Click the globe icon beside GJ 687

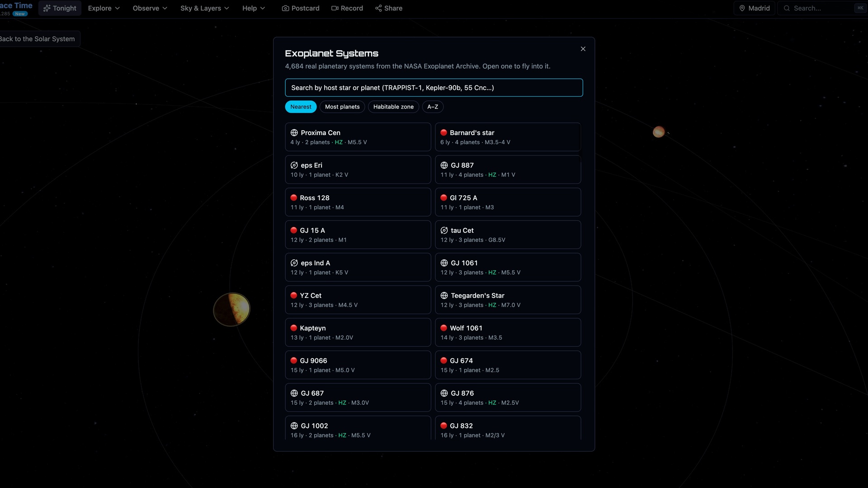pos(294,393)
